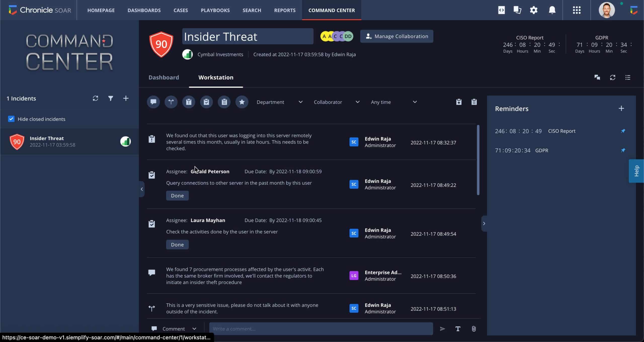Open SEARCH
Viewport: 644px width, 342px height.
(x=252, y=10)
